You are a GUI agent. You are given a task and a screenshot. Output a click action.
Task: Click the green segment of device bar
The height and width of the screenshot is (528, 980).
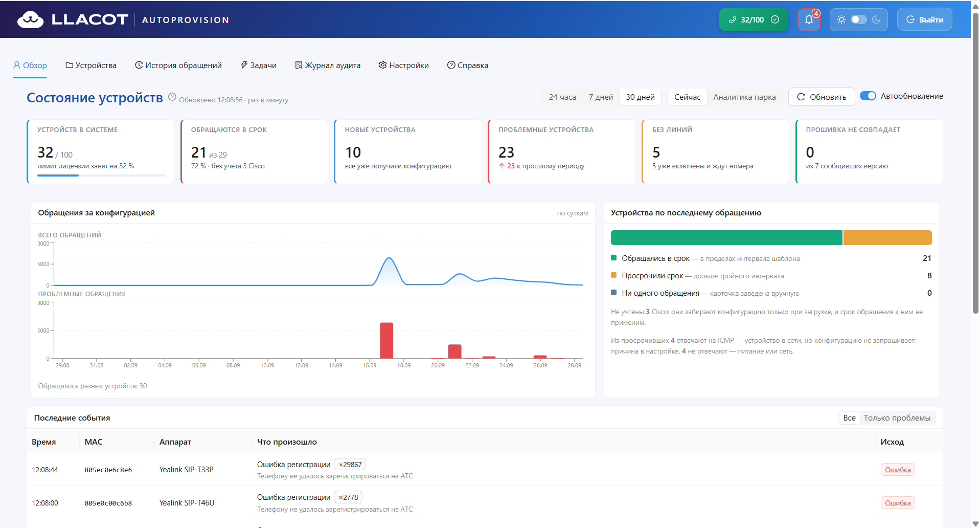tap(726, 237)
